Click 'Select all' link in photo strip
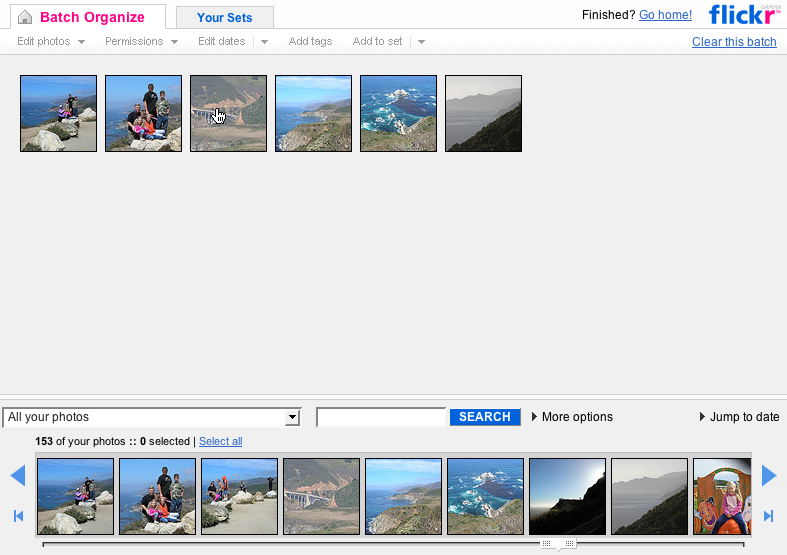 220,441
